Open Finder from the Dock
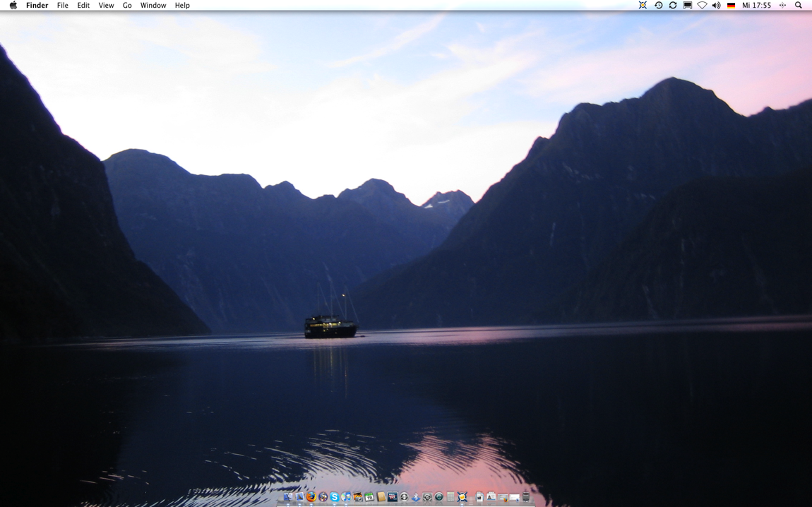812x507 pixels. [x=287, y=497]
